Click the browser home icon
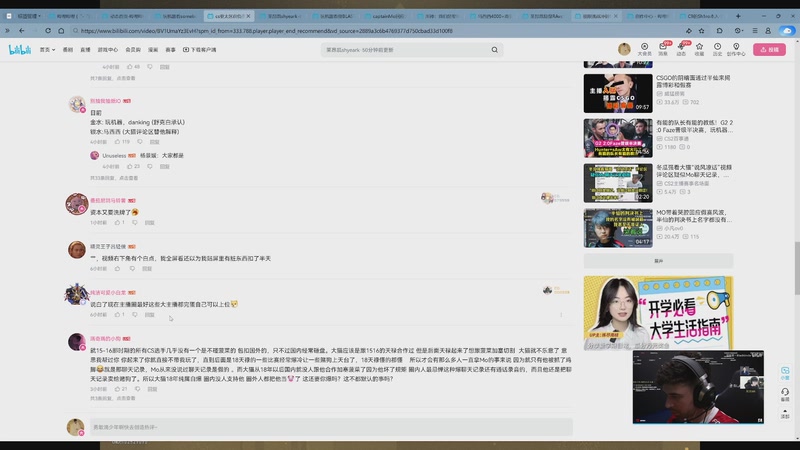Viewport: 800px width, 450px height. click(x=61, y=31)
